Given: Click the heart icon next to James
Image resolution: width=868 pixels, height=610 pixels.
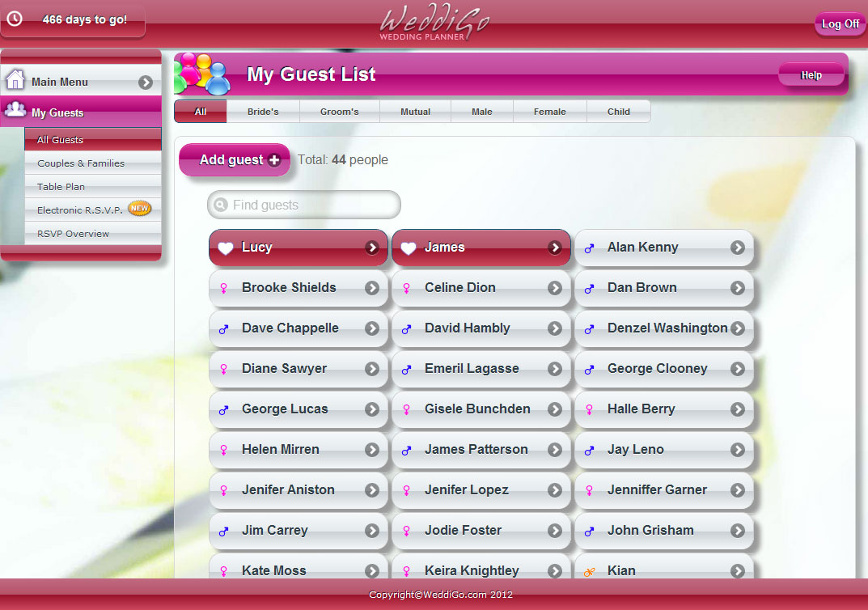Looking at the screenshot, I should tap(409, 248).
